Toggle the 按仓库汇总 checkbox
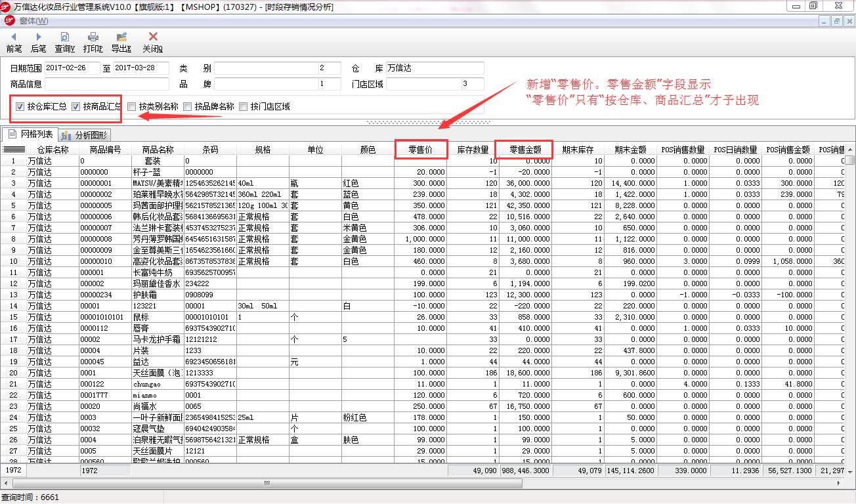Image resolution: width=856 pixels, height=504 pixels. coord(20,106)
